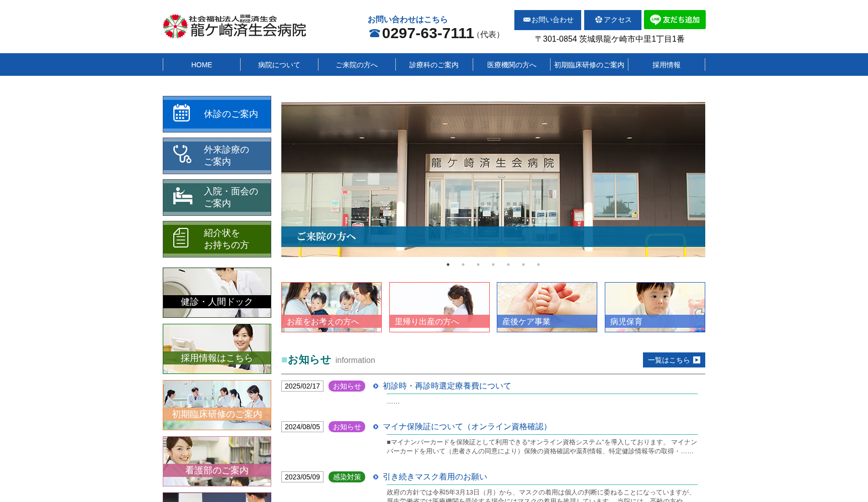Open マイナ保険証について news link

467,427
